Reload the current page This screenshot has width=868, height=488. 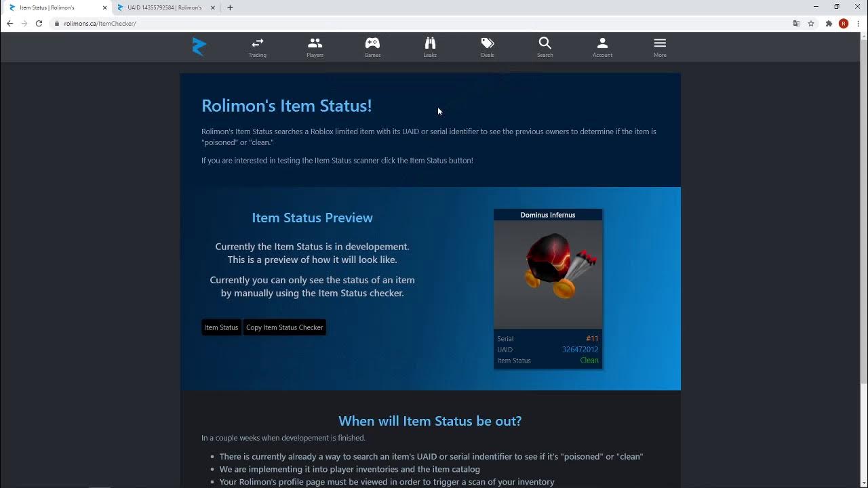click(x=39, y=23)
